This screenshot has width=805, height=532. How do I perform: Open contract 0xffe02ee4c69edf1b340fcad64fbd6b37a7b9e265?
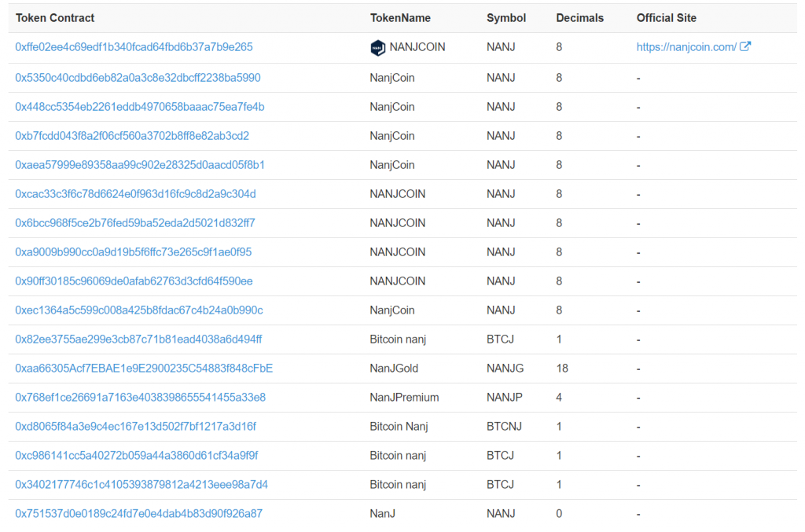coord(134,47)
